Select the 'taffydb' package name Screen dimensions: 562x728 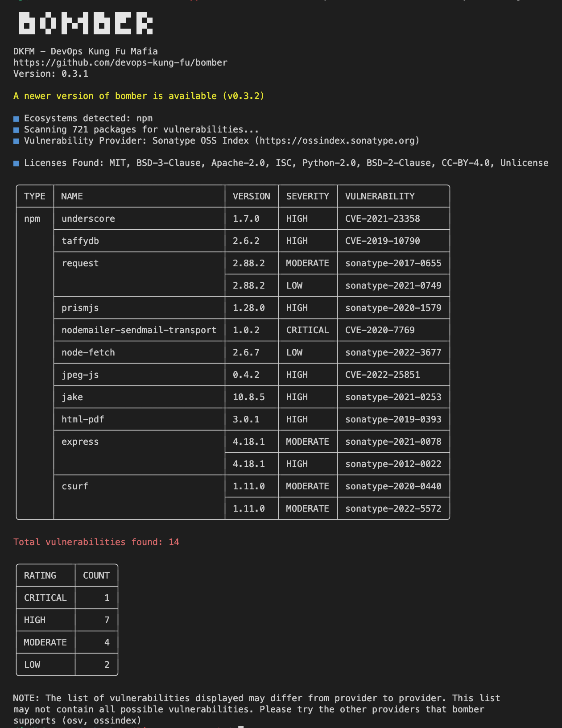click(80, 241)
